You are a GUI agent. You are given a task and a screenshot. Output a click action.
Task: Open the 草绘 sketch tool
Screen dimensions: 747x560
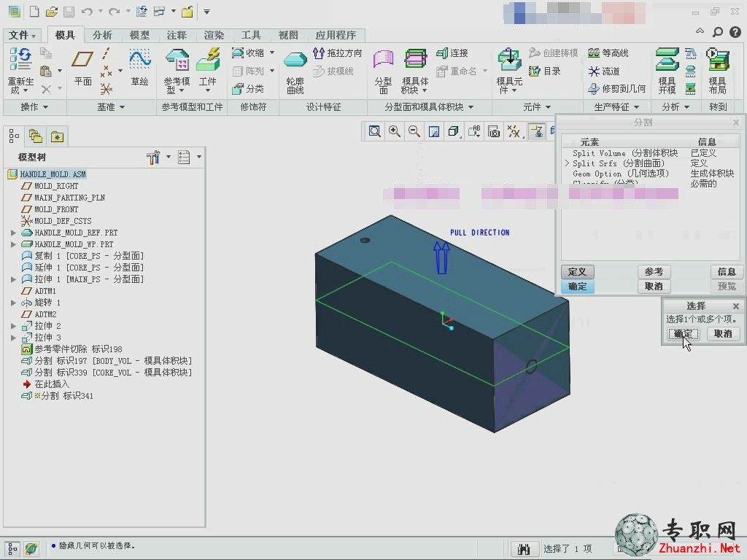(139, 68)
